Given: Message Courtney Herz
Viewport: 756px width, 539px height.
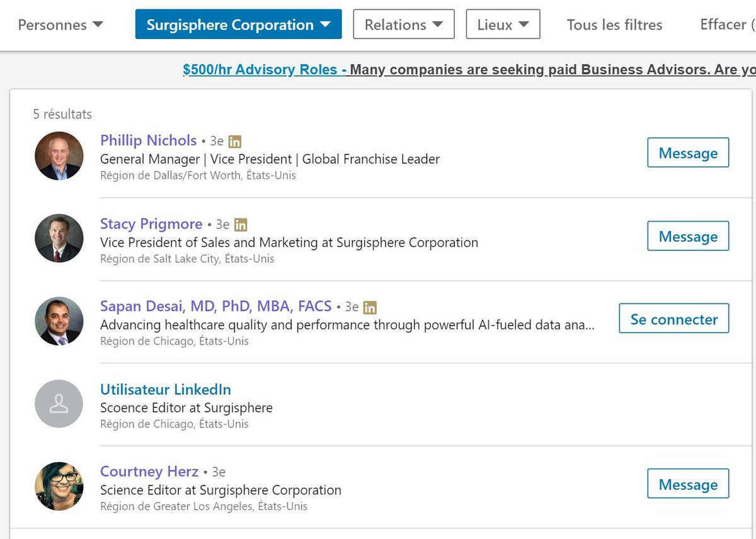Looking at the screenshot, I should 688,484.
